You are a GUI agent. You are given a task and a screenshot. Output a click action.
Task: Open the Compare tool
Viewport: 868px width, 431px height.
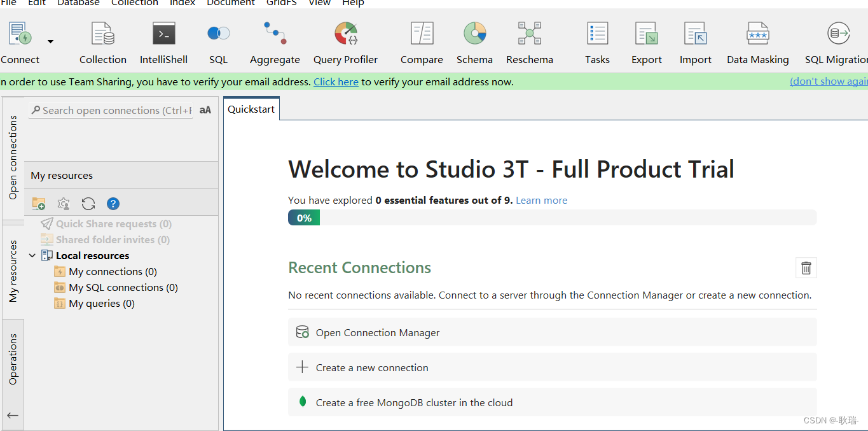click(421, 41)
